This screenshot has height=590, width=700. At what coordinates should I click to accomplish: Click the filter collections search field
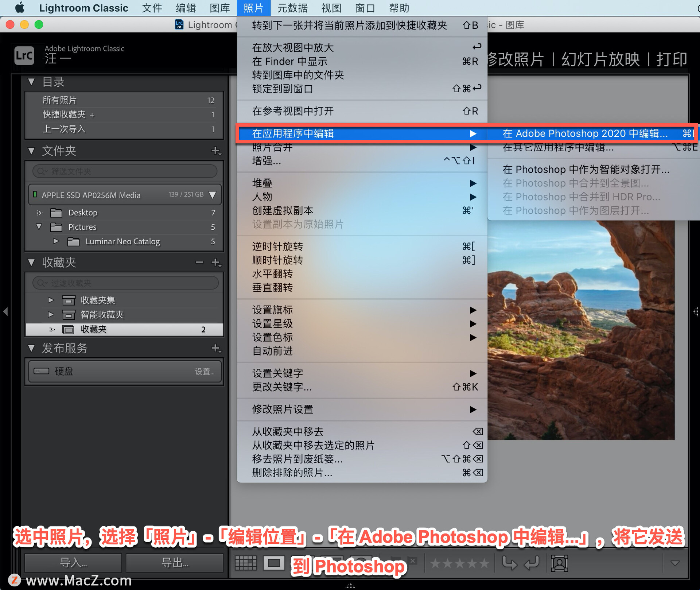point(125,283)
